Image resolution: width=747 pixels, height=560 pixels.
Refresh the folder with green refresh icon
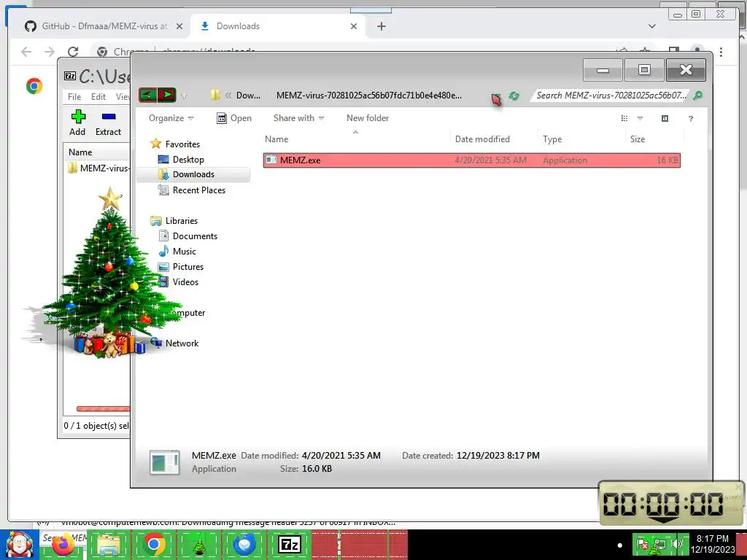click(x=514, y=96)
